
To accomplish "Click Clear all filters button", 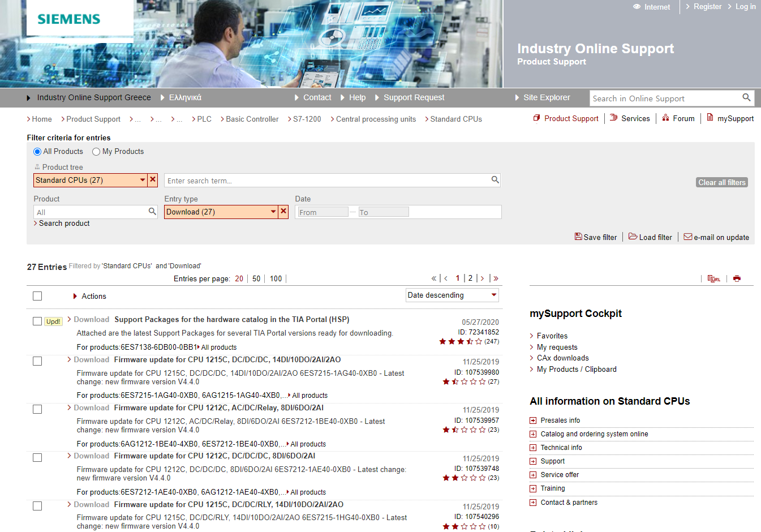I will click(722, 182).
